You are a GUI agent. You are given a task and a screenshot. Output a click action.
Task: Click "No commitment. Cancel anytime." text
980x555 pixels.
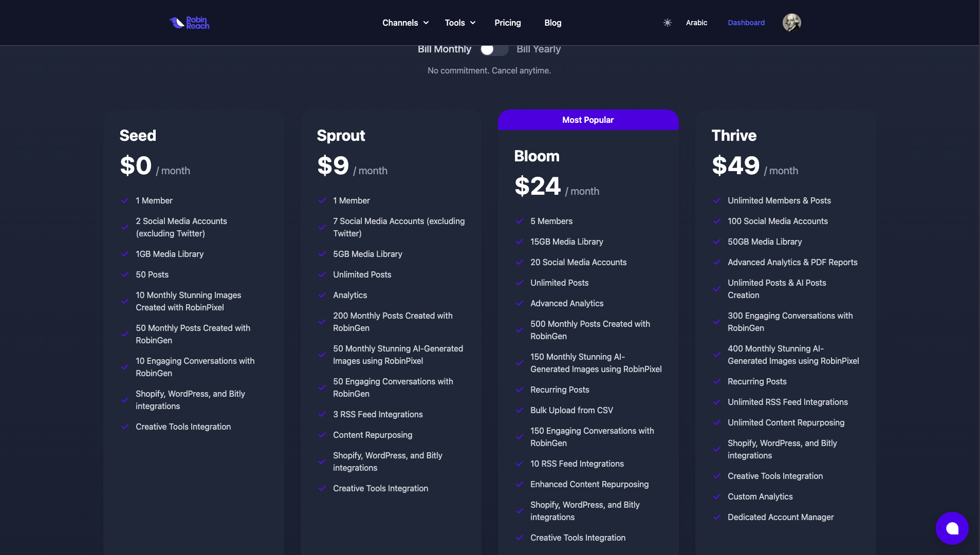(489, 71)
